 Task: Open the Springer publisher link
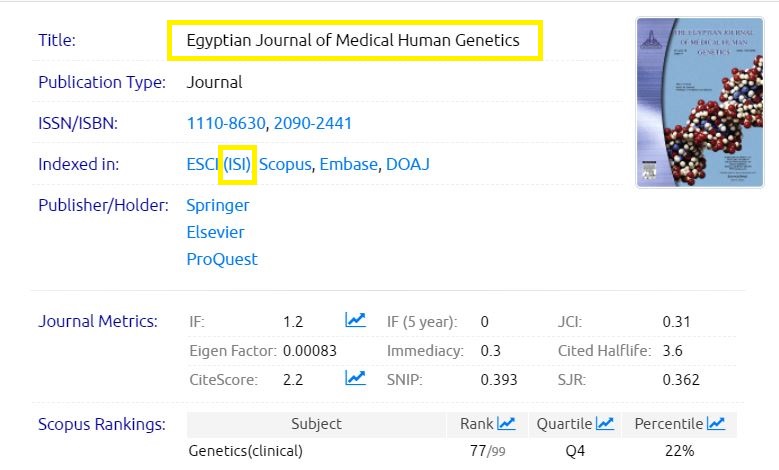tap(218, 205)
